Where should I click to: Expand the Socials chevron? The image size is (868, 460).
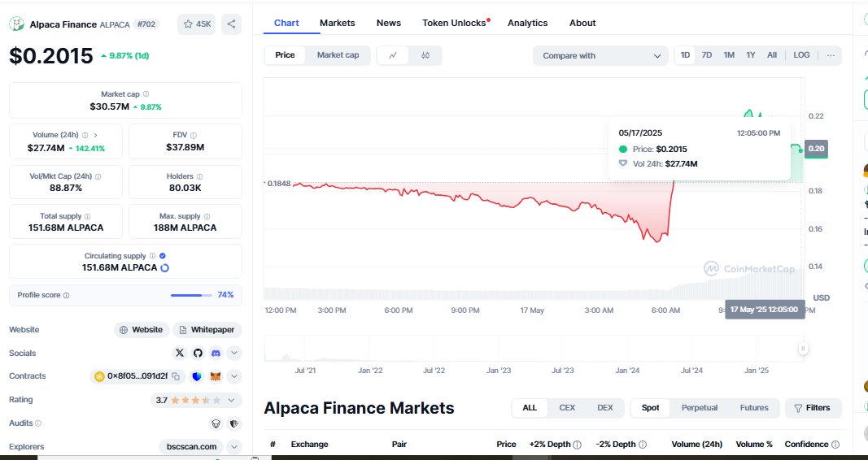(x=234, y=353)
